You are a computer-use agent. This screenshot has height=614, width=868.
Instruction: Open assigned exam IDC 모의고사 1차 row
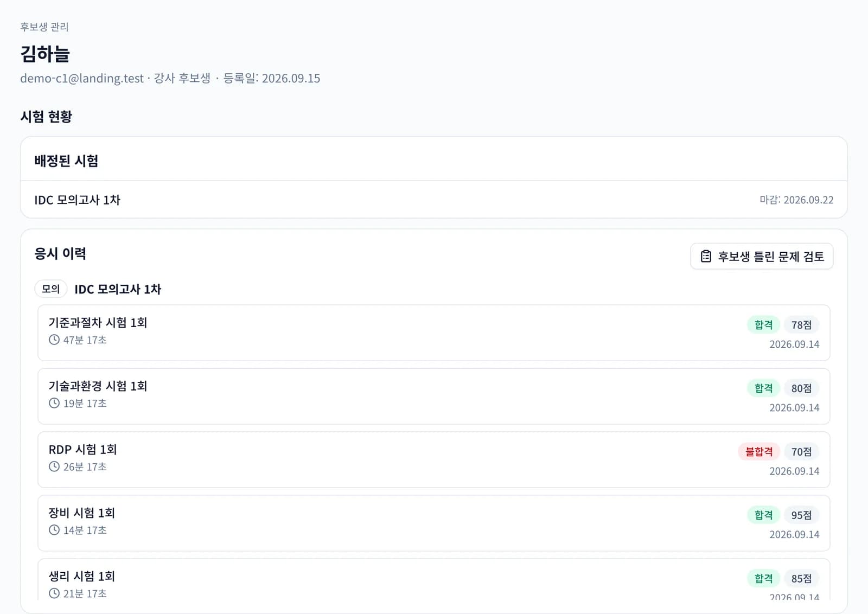[434, 200]
